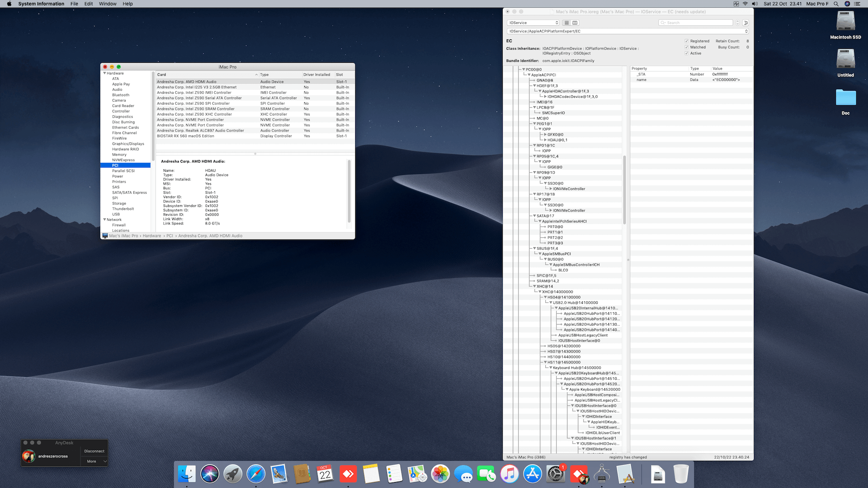
Task: Open Maps from the Dock
Action: click(417, 474)
